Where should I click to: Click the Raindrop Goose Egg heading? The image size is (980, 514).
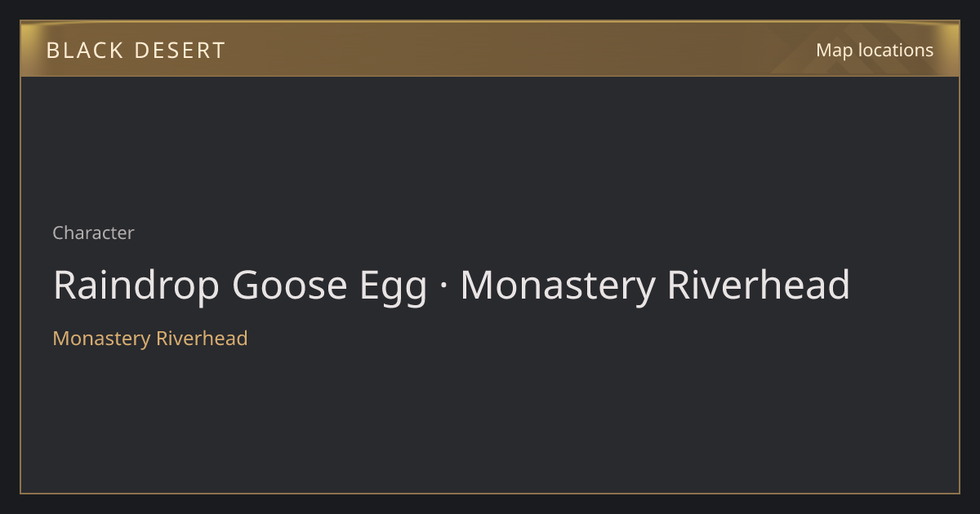click(452, 286)
